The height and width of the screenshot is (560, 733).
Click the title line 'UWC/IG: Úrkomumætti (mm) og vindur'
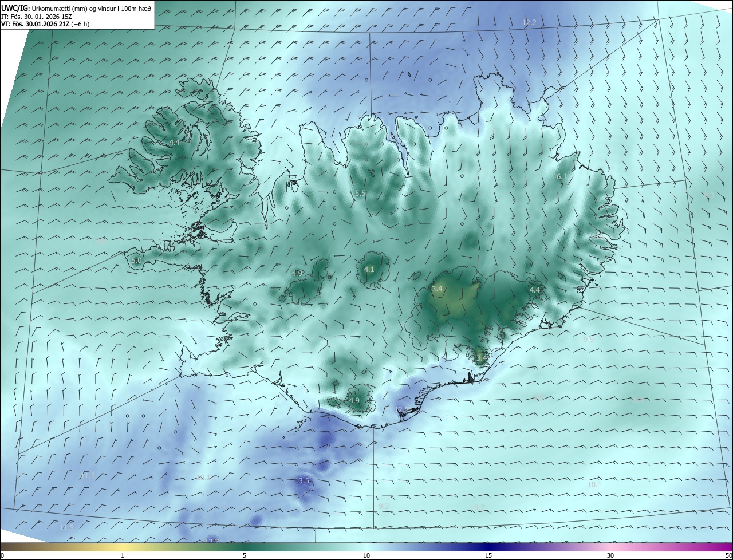pyautogui.click(x=76, y=8)
